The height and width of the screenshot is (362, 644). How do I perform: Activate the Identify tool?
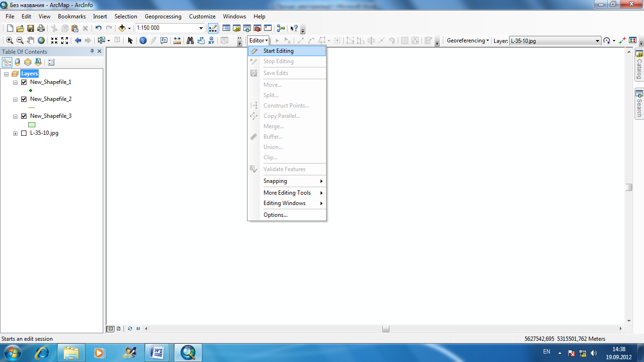(143, 41)
